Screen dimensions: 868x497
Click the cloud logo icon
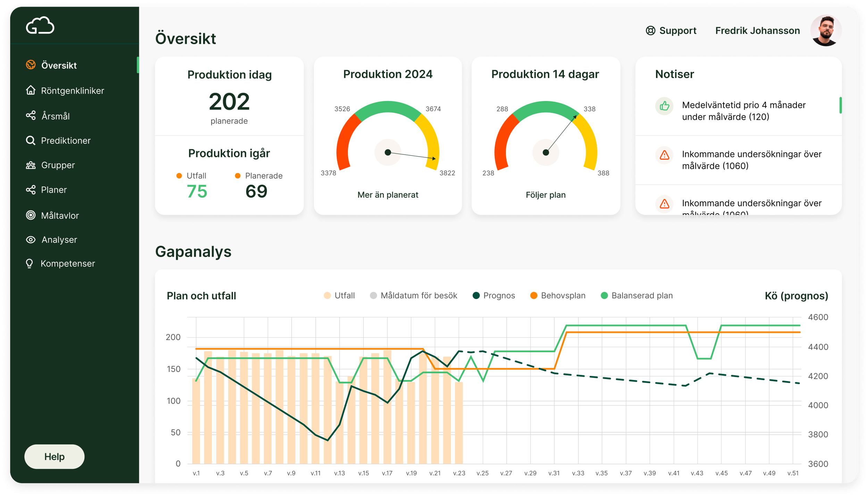pos(40,26)
